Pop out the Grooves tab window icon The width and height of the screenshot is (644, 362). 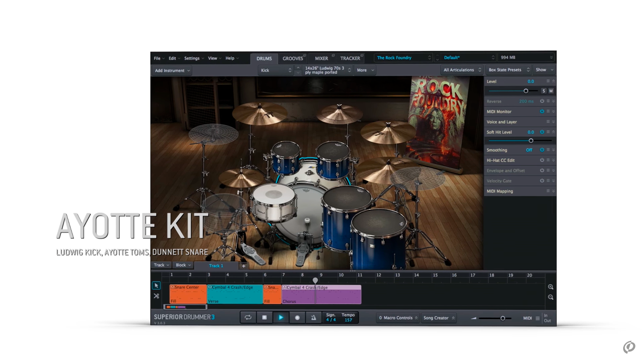point(305,55)
